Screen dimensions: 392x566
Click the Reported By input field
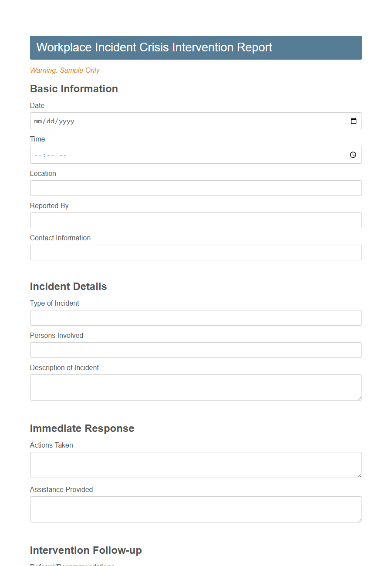tap(196, 220)
